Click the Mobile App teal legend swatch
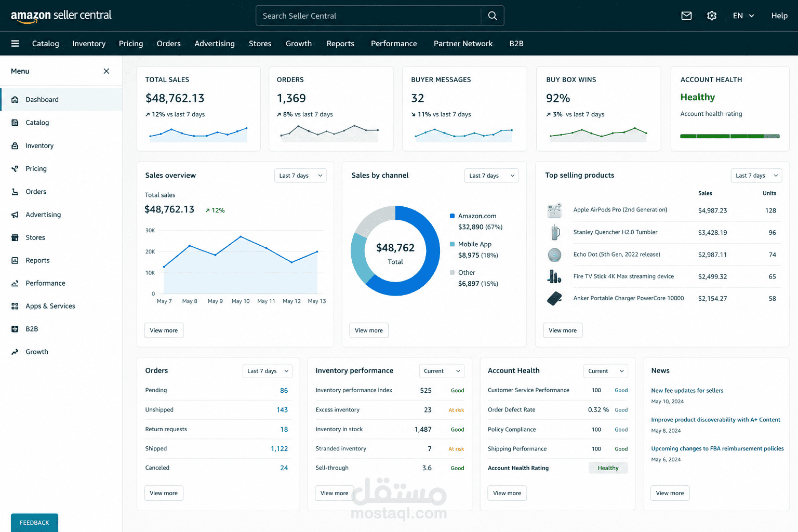The width and height of the screenshot is (798, 532). click(x=452, y=244)
